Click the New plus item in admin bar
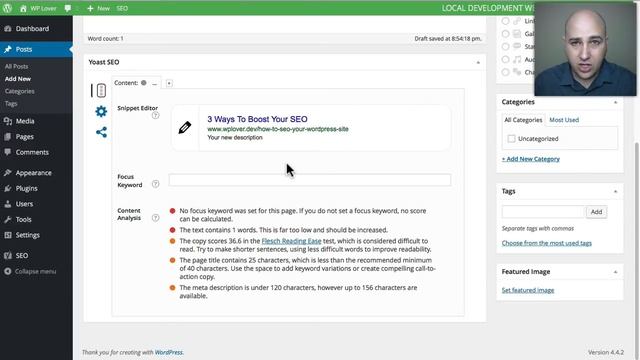 coord(98,8)
